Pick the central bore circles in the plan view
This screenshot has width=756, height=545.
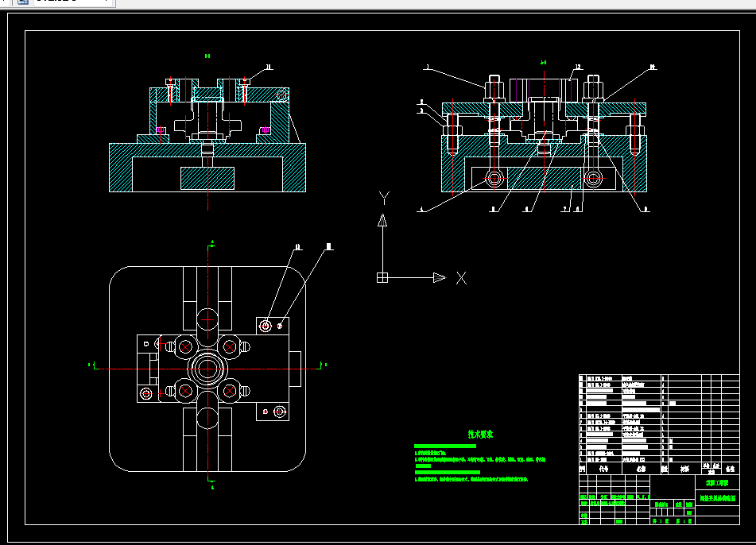click(x=207, y=369)
